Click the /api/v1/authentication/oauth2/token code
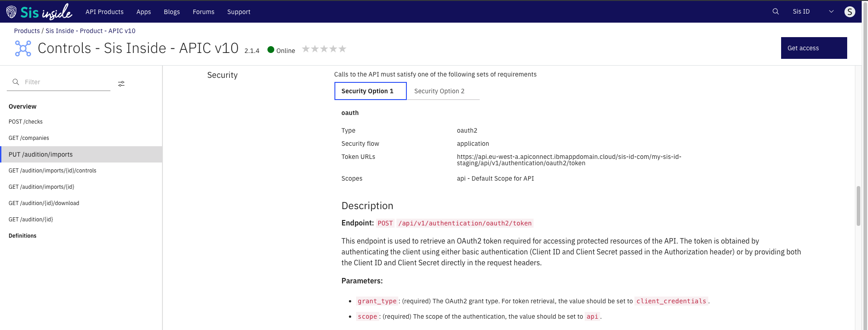Viewport: 868px width, 330px height. [465, 223]
